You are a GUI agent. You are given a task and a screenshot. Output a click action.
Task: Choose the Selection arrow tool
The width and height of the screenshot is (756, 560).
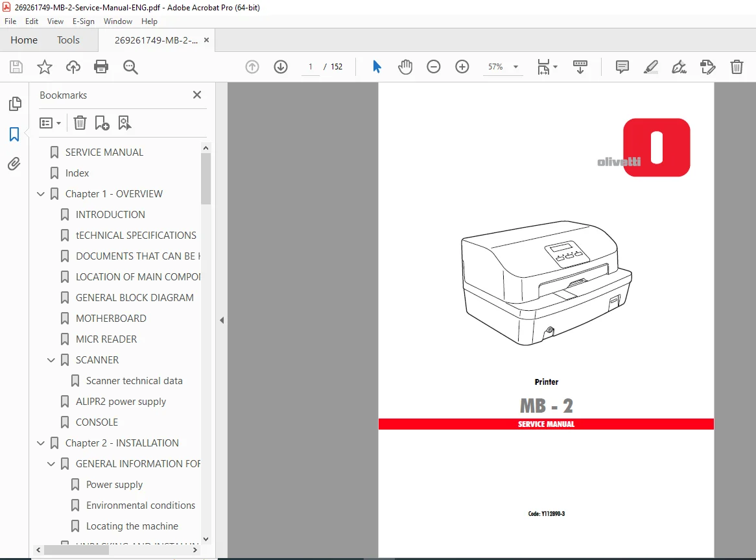377,67
